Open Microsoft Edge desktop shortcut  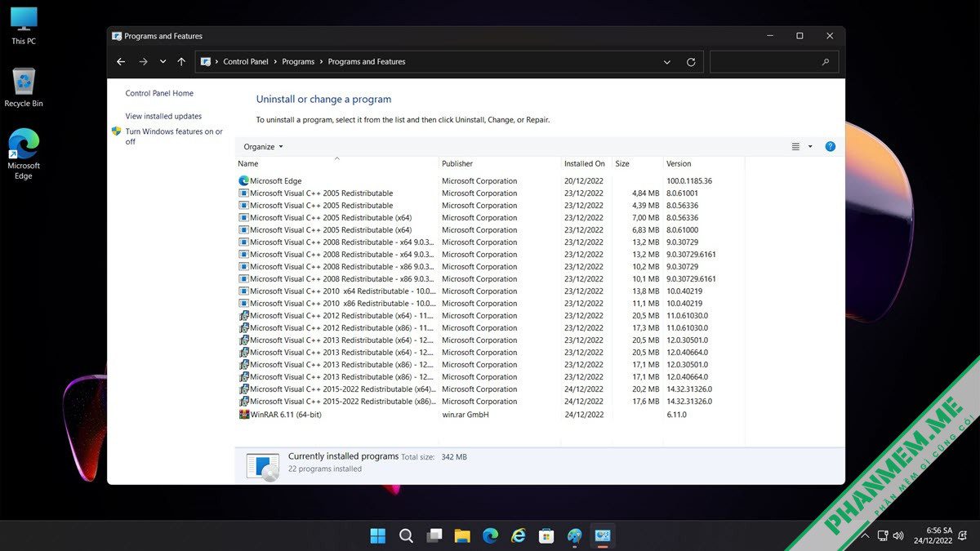[x=24, y=154]
